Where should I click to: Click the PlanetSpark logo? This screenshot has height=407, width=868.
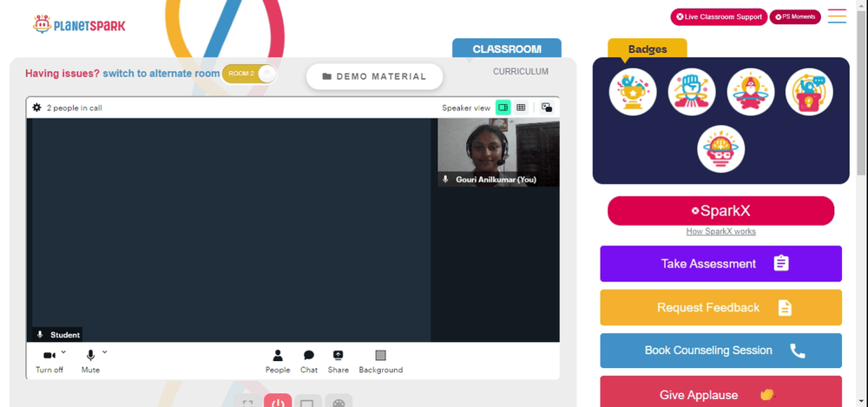pyautogui.click(x=79, y=24)
